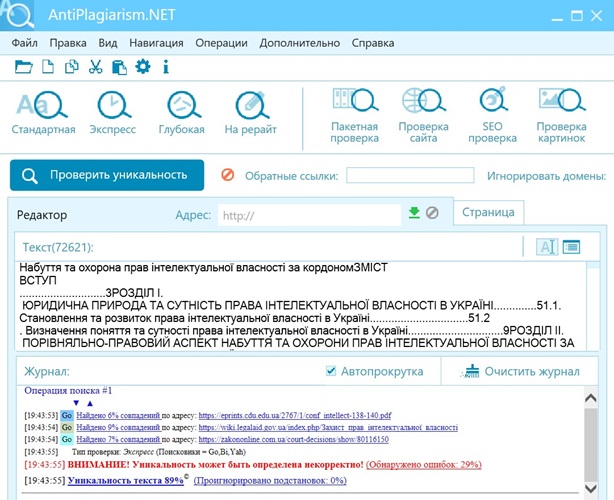Open the Вид menu
614x500 pixels.
(108, 43)
